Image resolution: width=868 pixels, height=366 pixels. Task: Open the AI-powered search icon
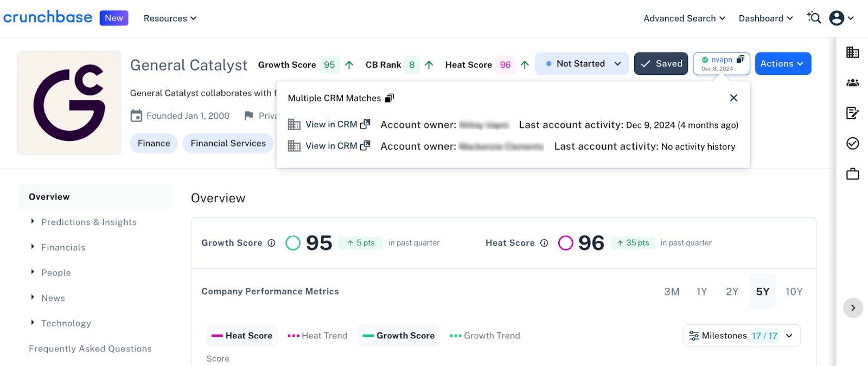[814, 18]
